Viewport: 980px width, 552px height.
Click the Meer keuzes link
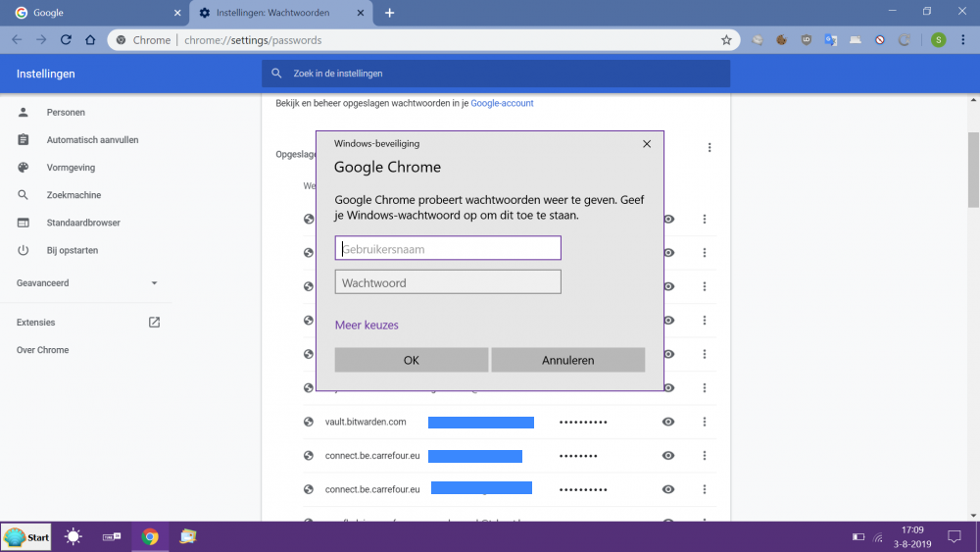click(x=367, y=326)
